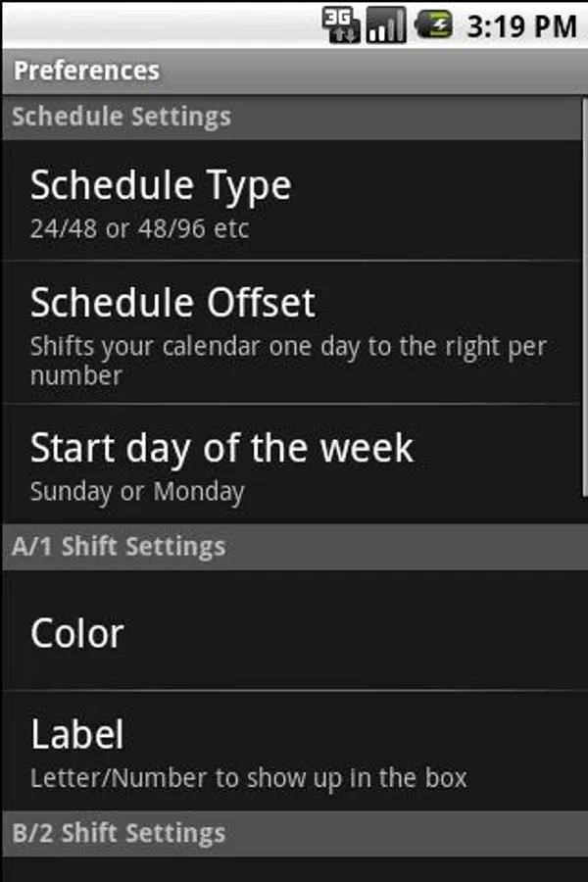The height and width of the screenshot is (882, 588).
Task: Tap empty status bar area left of 3G
Action: click(x=157, y=24)
